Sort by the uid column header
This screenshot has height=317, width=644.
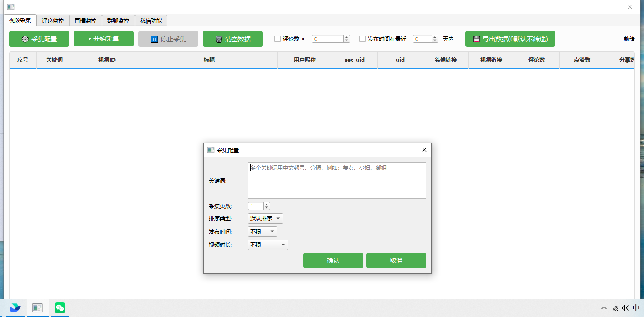[400, 60]
